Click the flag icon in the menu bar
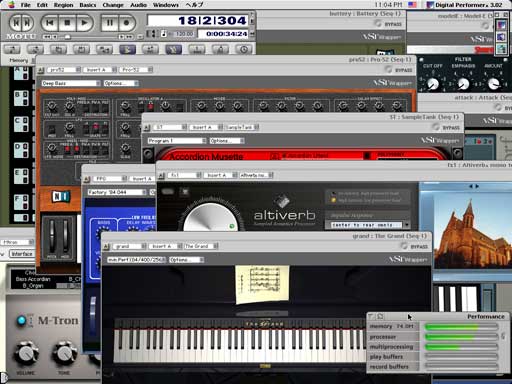 click(412, 5)
